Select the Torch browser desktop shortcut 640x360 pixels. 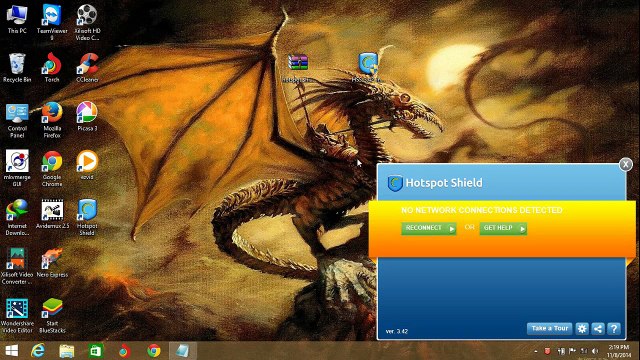click(52, 68)
